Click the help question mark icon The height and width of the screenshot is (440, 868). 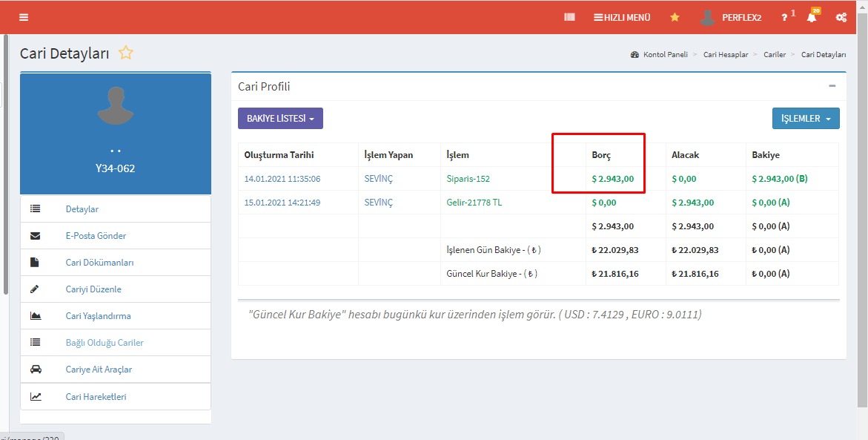pyautogui.click(x=784, y=17)
